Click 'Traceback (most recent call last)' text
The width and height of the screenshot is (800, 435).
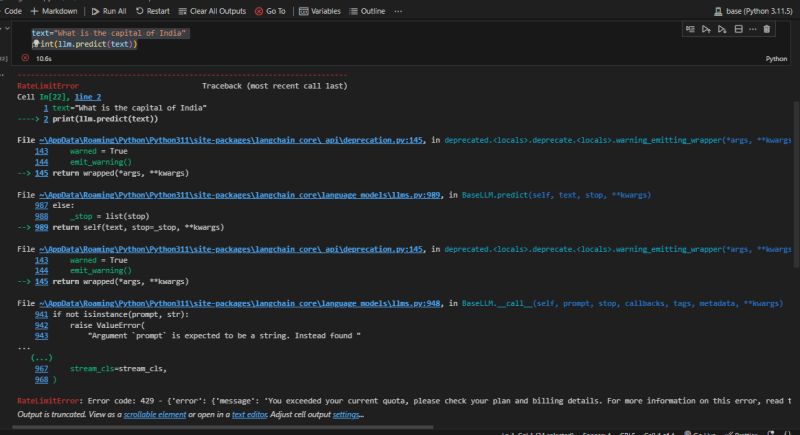click(x=274, y=86)
